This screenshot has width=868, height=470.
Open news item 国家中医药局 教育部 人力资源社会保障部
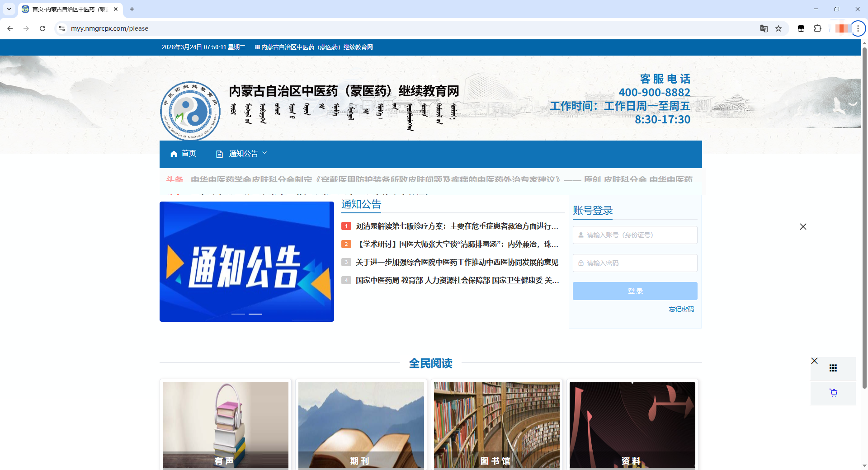click(x=457, y=280)
